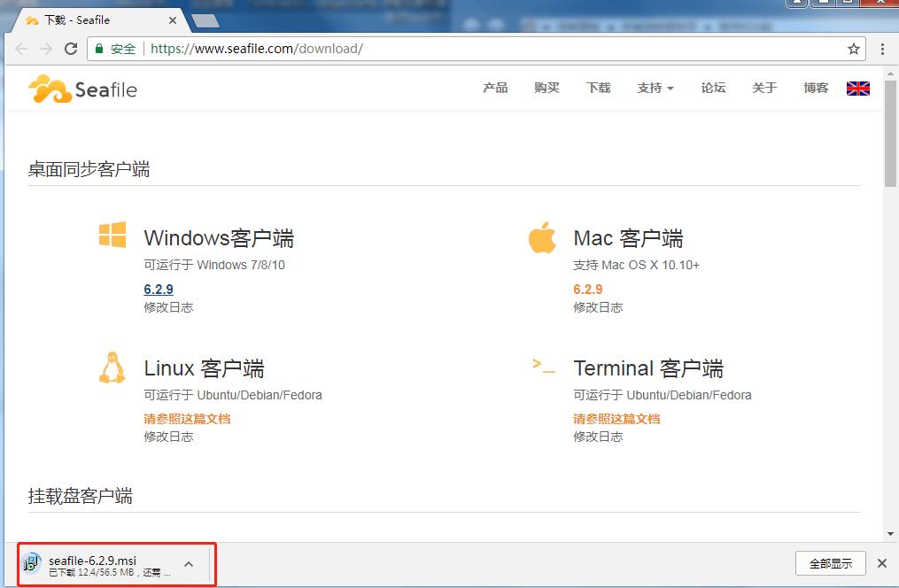899x588 pixels.
Task: Click the 可运行于 Windows 7/8/10 text
Action: tap(214, 266)
